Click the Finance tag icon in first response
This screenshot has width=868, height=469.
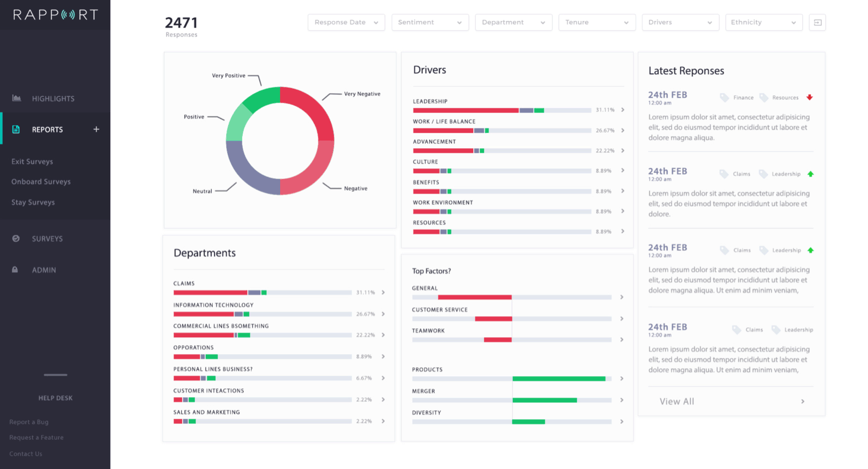tap(724, 98)
